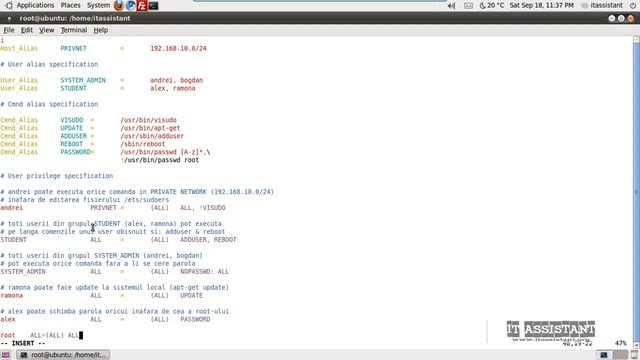Click the path '/usr/sbin/adduser'
The image size is (640, 360).
click(152, 136)
